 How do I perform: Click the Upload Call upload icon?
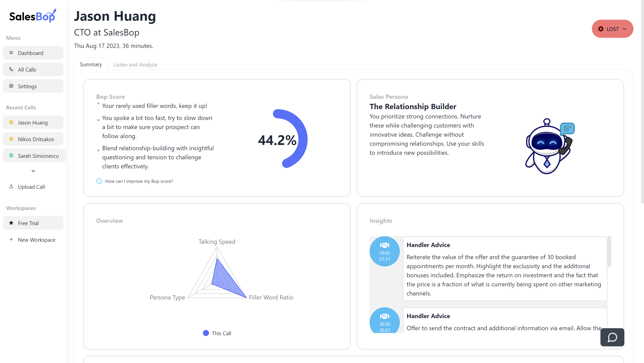11,187
